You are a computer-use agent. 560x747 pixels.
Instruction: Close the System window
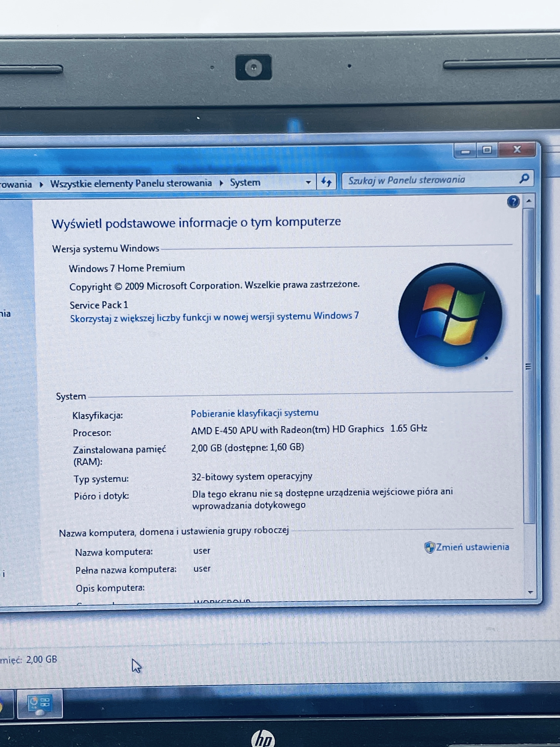pos(517,149)
